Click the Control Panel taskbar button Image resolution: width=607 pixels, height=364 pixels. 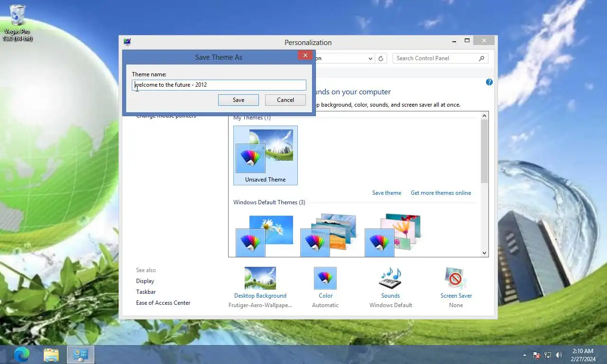tap(81, 355)
